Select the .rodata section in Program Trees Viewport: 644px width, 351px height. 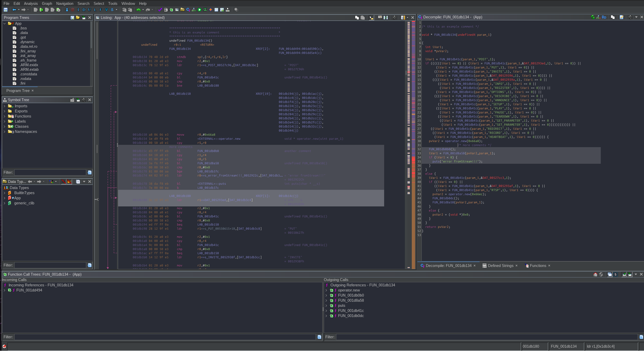coord(25,79)
